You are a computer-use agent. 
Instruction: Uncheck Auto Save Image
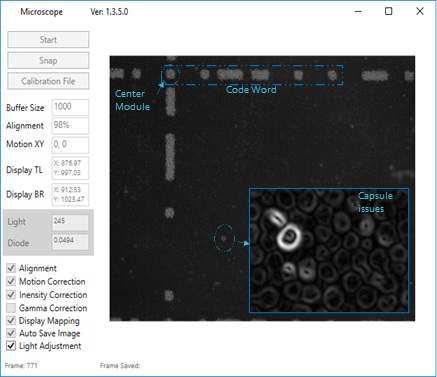tap(11, 333)
